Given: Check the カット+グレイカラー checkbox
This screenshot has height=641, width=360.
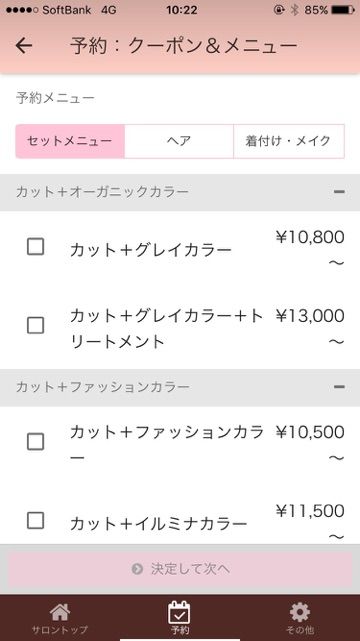Looking at the screenshot, I should tap(36, 247).
